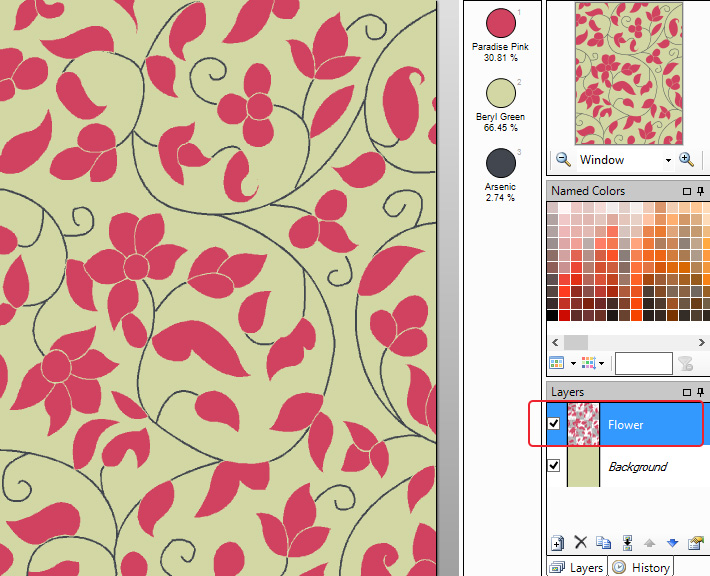The width and height of the screenshot is (710, 576).
Task: Select the Background layer
Action: [638, 467]
